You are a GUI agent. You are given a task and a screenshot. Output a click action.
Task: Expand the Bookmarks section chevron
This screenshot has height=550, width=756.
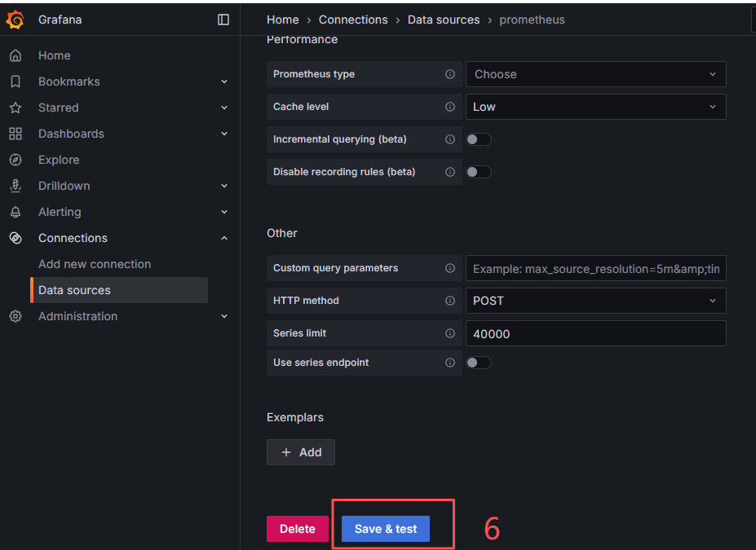(224, 81)
